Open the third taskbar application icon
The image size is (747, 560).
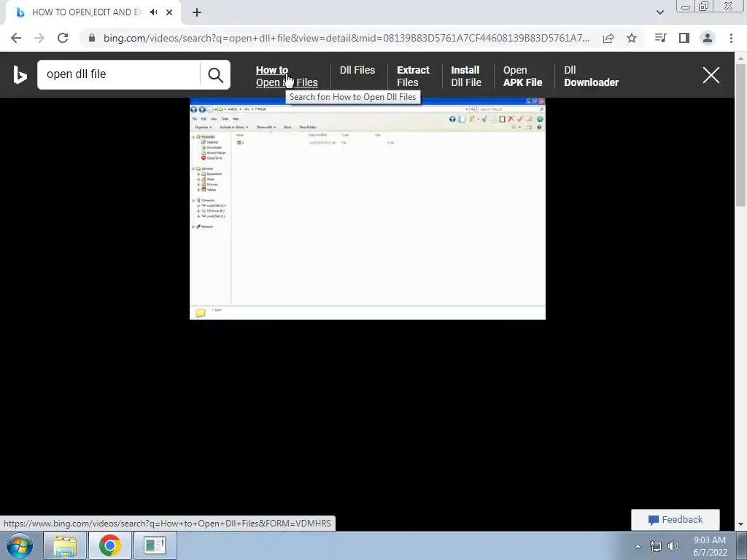[155, 545]
